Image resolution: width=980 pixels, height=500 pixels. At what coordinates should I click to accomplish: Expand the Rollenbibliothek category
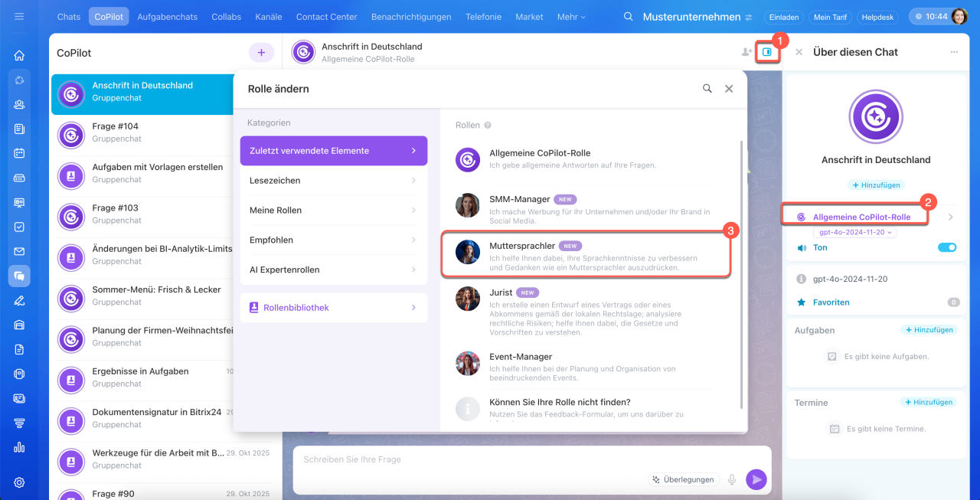click(x=333, y=308)
